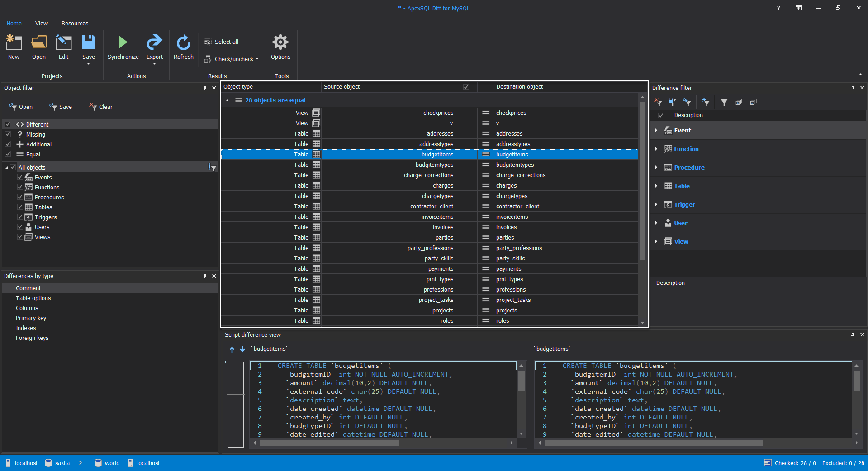Toggle the Additional objects checkbox
Screen dimensions: 868x471
pos(8,144)
